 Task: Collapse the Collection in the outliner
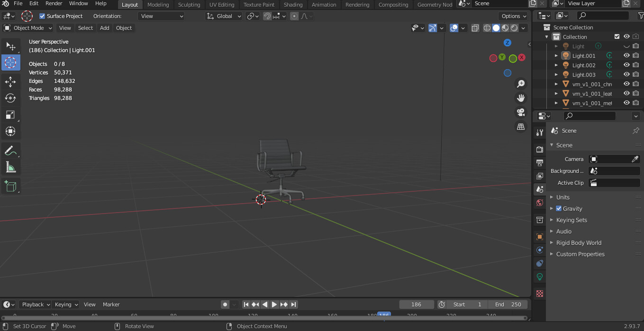[x=547, y=37]
